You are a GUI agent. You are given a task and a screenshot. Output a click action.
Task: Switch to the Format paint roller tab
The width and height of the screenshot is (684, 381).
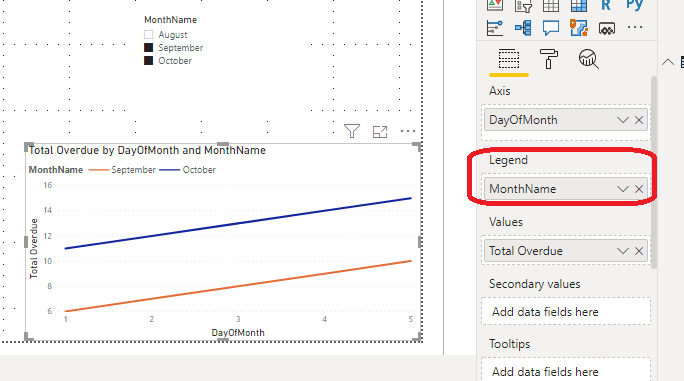[x=549, y=58]
